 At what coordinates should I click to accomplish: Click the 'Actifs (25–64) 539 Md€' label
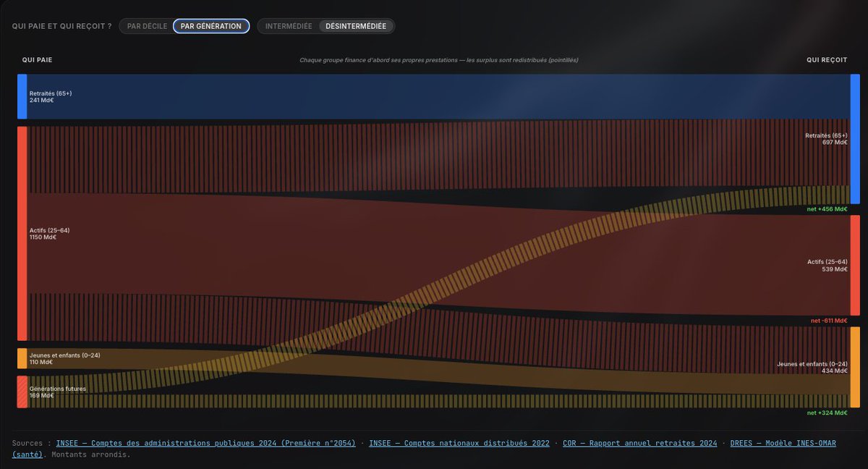(827, 266)
